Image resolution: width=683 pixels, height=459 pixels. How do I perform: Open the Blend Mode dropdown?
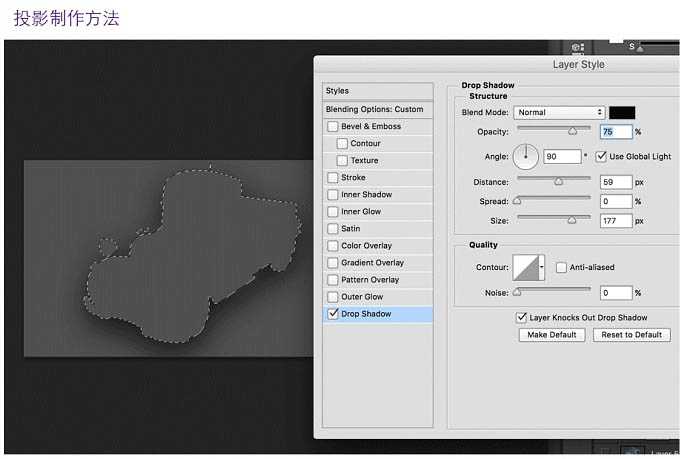pos(559,112)
